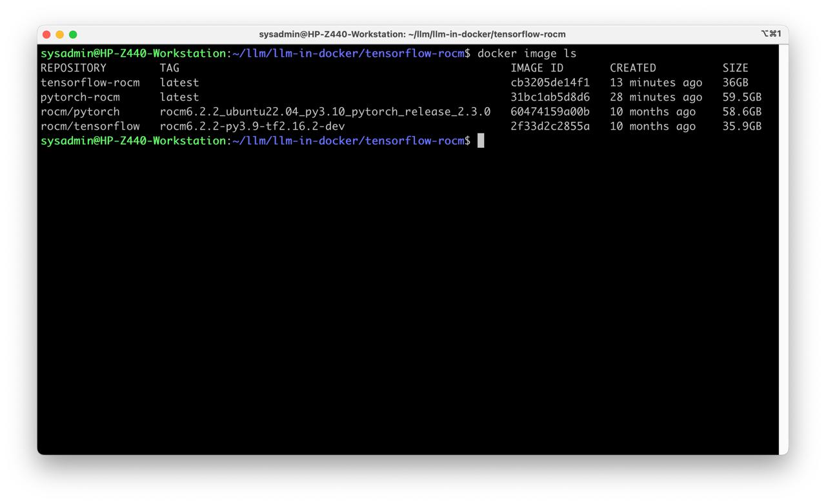Close the terminal window with the red button
Image resolution: width=826 pixels, height=504 pixels.
tap(46, 34)
